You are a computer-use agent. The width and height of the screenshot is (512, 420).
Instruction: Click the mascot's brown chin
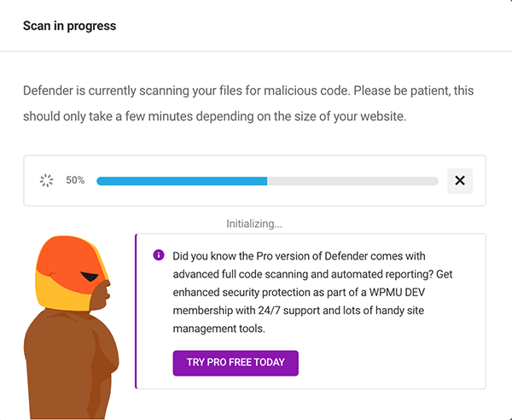(x=99, y=300)
